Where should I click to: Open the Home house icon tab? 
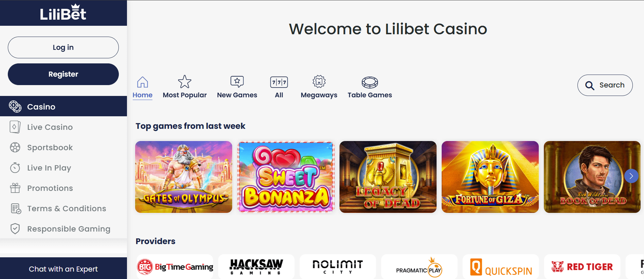click(x=143, y=82)
